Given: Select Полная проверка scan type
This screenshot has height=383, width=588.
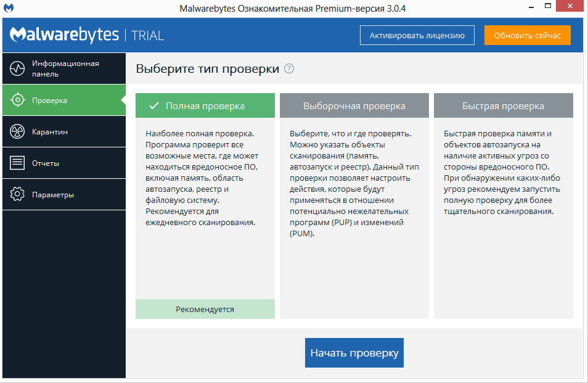Looking at the screenshot, I should pos(205,105).
